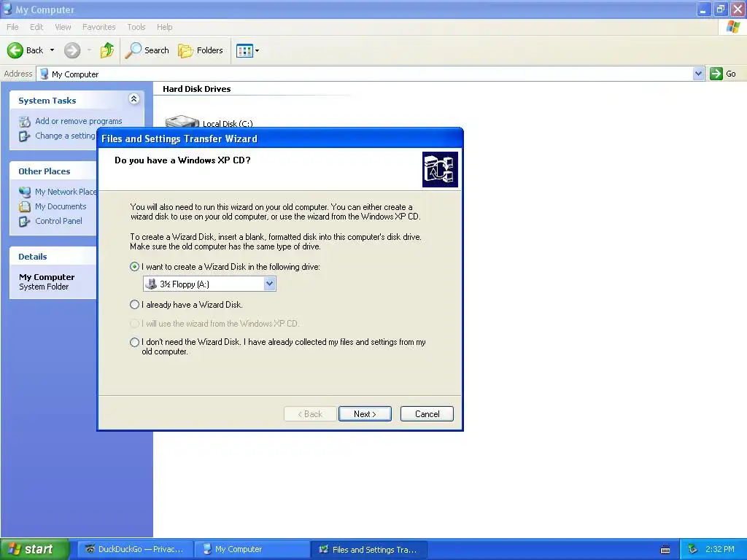
Task: Select Local Disk (C:) drive icon
Action: click(182, 121)
